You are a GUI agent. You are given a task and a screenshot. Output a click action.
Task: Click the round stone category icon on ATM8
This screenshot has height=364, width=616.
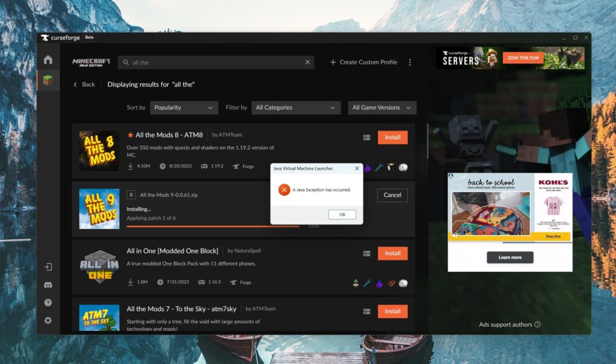[403, 167]
